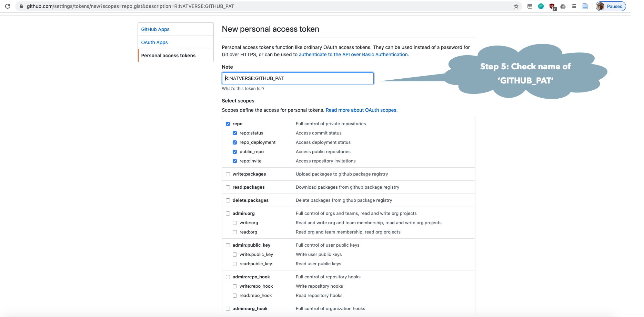
Task: Click the gray goggles extension icon
Action: coord(530,6)
